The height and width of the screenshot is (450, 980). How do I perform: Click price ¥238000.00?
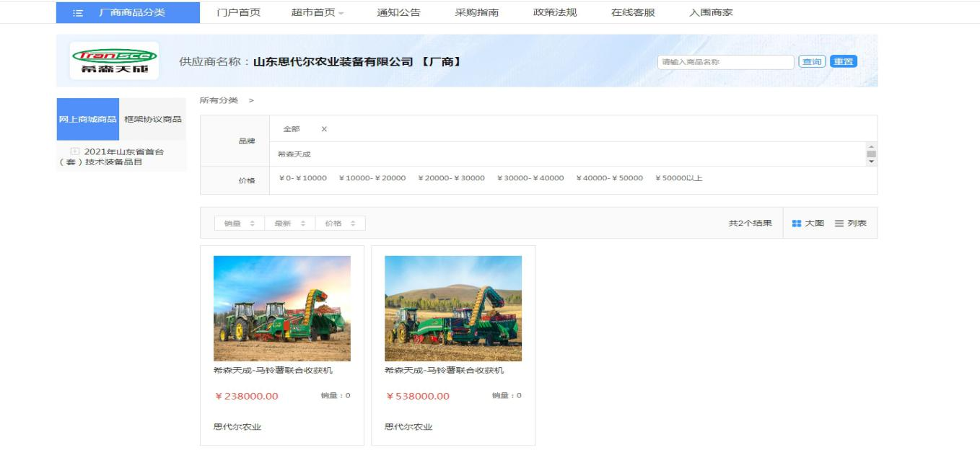pos(247,397)
